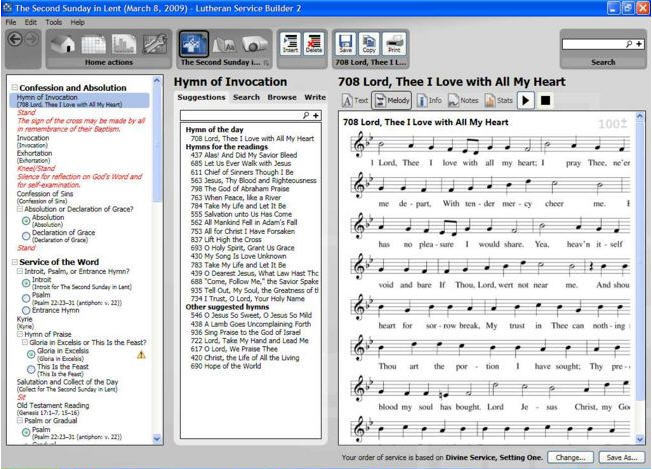Click the Insert toolbar icon
Viewport: 652px width, 469px height.
coord(289,43)
